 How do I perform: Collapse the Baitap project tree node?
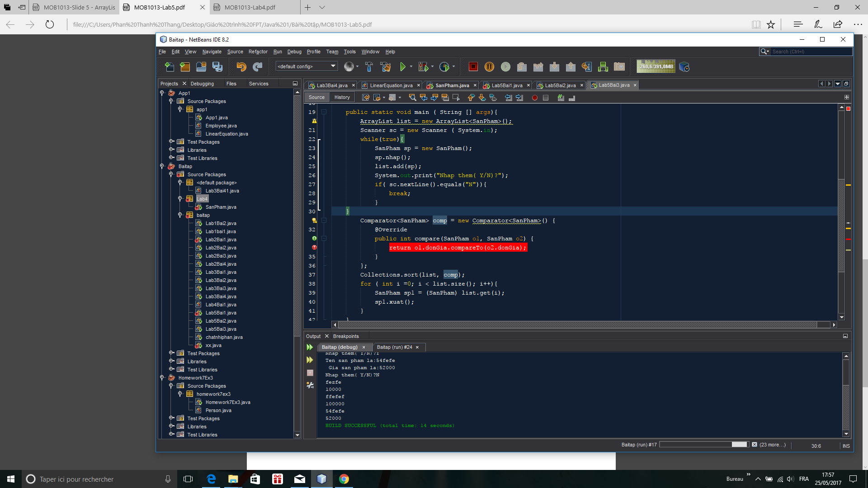pos(162,166)
